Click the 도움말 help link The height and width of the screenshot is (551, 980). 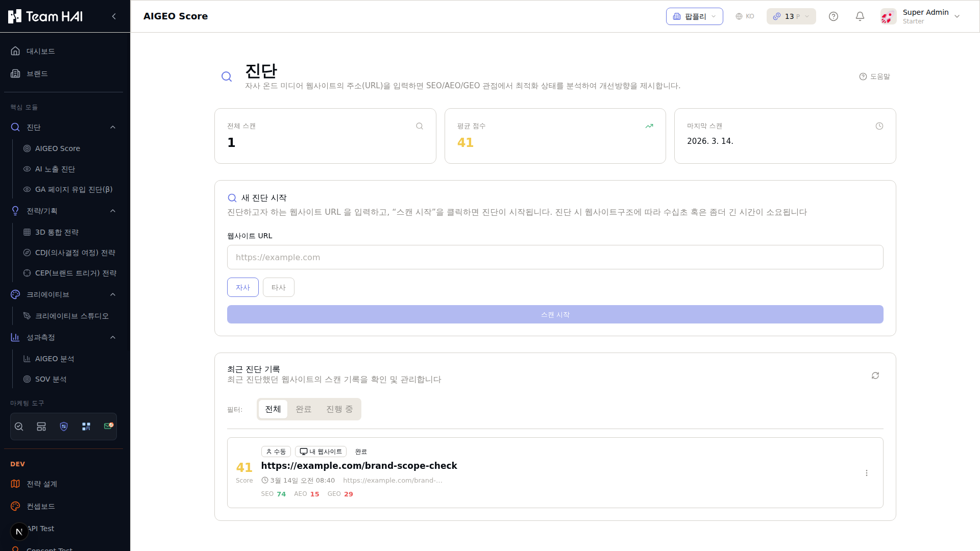[x=874, y=77]
